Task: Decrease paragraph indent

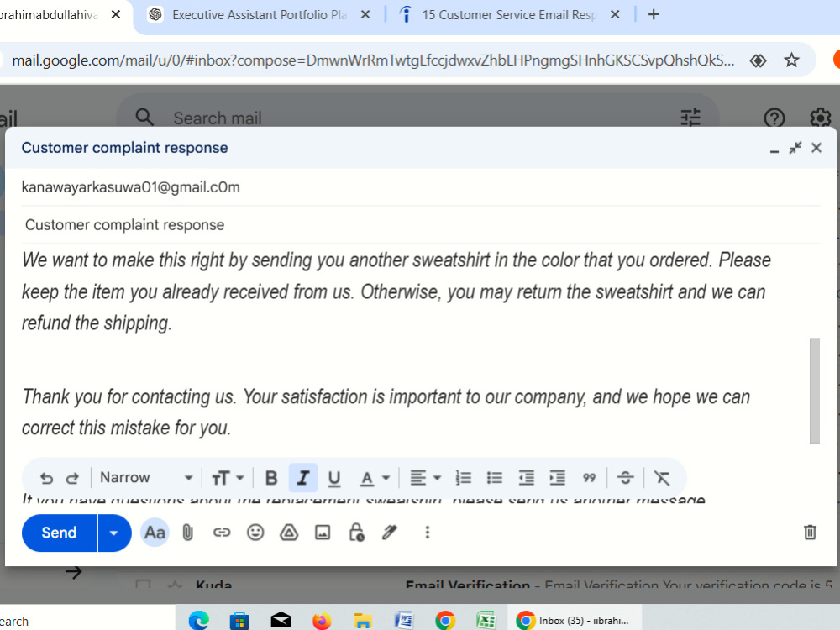Action: (526, 478)
